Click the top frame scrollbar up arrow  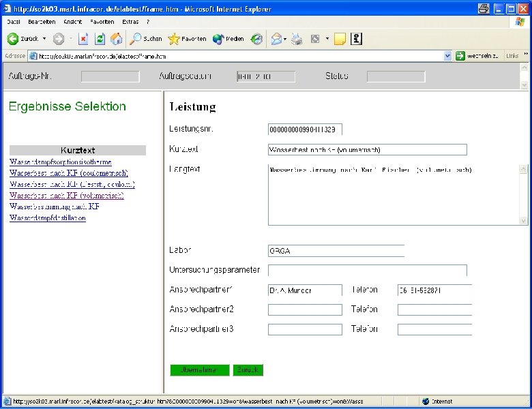pyautogui.click(x=524, y=67)
